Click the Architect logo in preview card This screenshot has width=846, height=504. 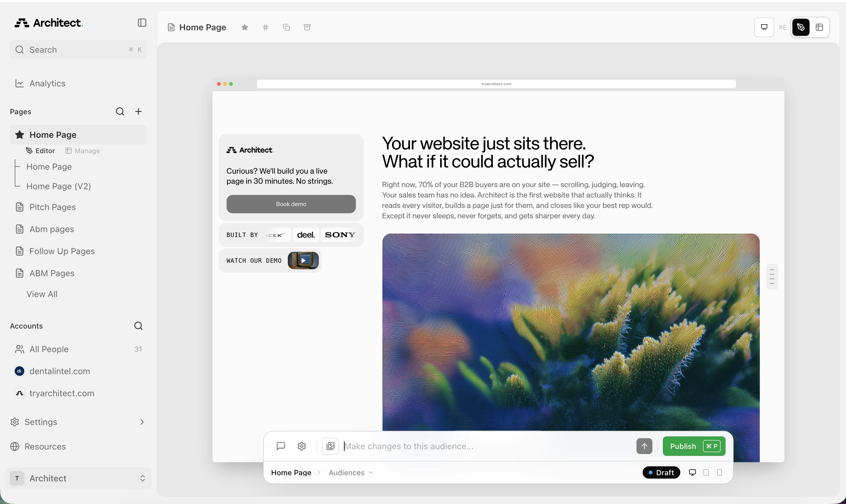[250, 150]
